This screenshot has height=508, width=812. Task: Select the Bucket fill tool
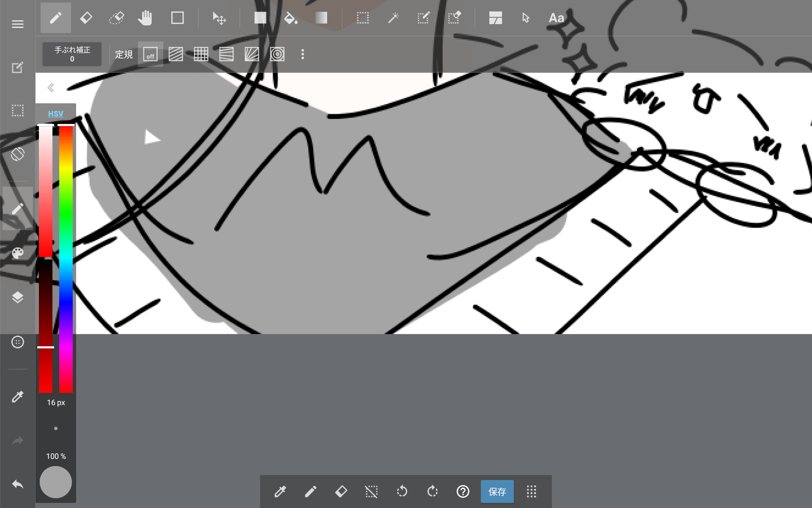coord(291,18)
